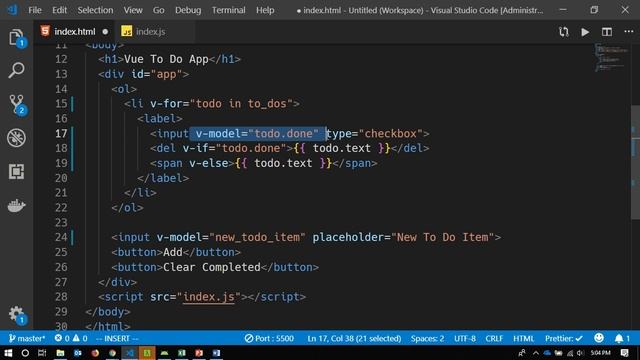Click the "checkbox" type value on line 17
This screenshot has width=640, height=360.
pyautogui.click(x=391, y=133)
